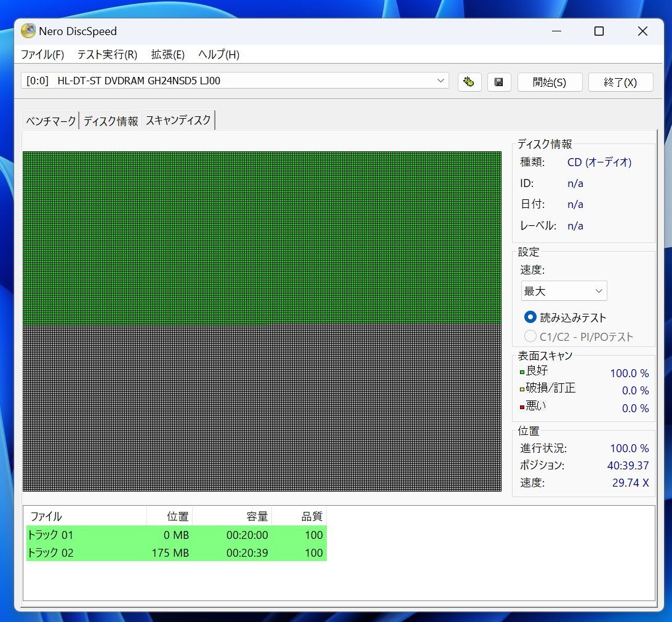Select the C1/C2 - PI/POテスト radio button
672x622 pixels.
pyautogui.click(x=530, y=336)
